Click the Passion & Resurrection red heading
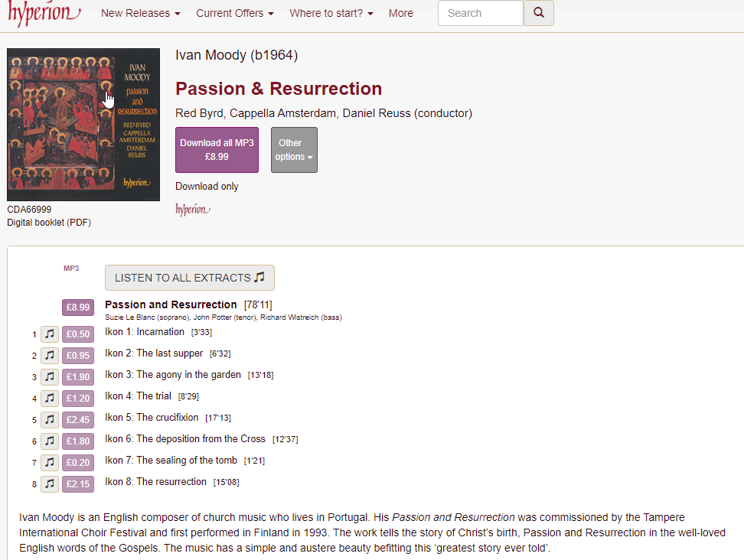Image resolution: width=744 pixels, height=560 pixels. (279, 89)
